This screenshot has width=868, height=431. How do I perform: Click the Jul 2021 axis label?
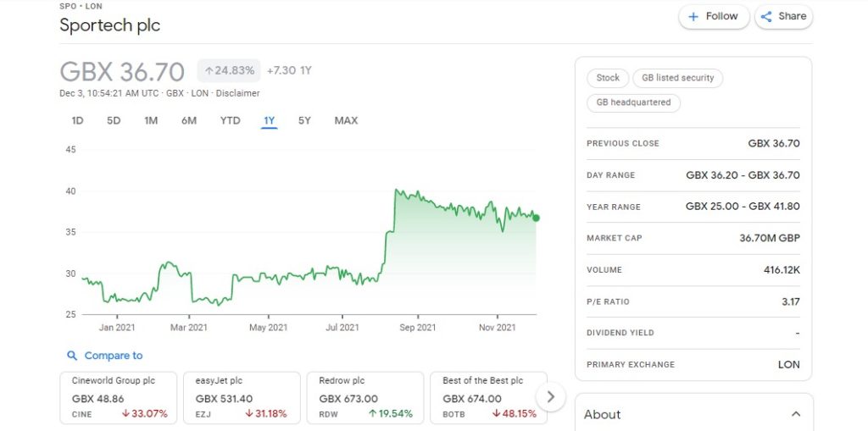(x=342, y=328)
